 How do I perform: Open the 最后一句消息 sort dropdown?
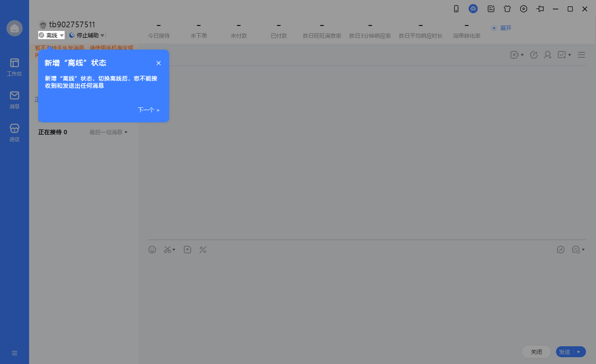tap(109, 132)
